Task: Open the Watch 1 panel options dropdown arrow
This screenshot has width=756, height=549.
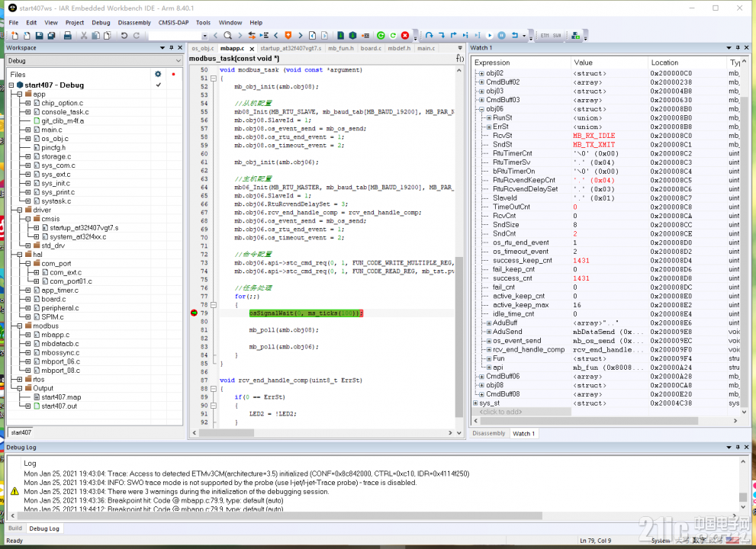Action: (x=729, y=48)
